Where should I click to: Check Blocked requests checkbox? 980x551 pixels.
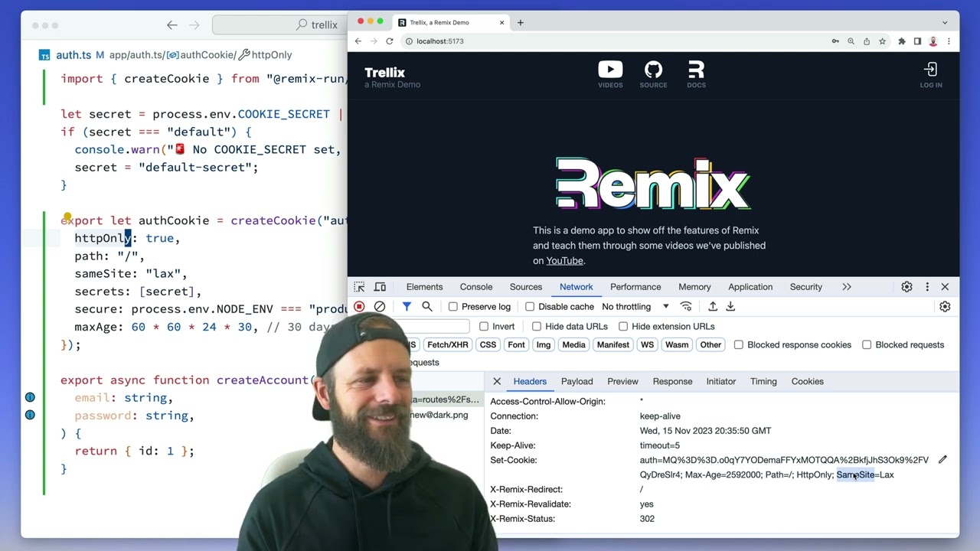point(867,345)
